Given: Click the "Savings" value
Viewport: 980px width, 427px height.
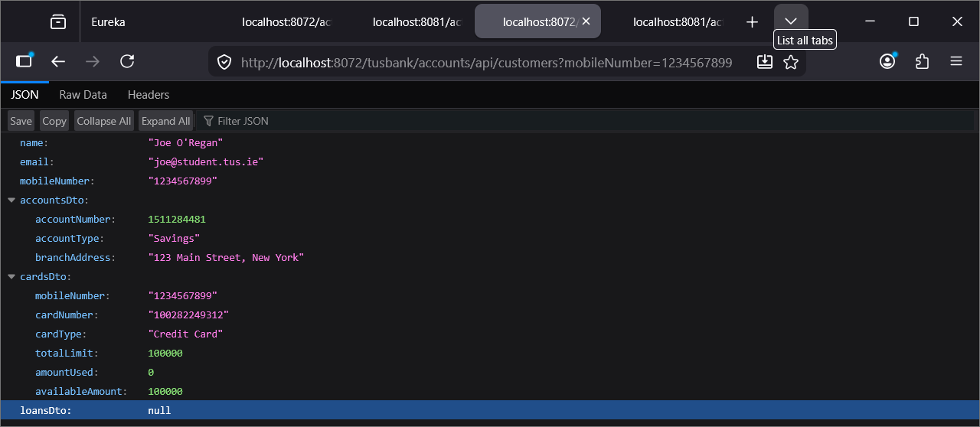Looking at the screenshot, I should click(174, 238).
